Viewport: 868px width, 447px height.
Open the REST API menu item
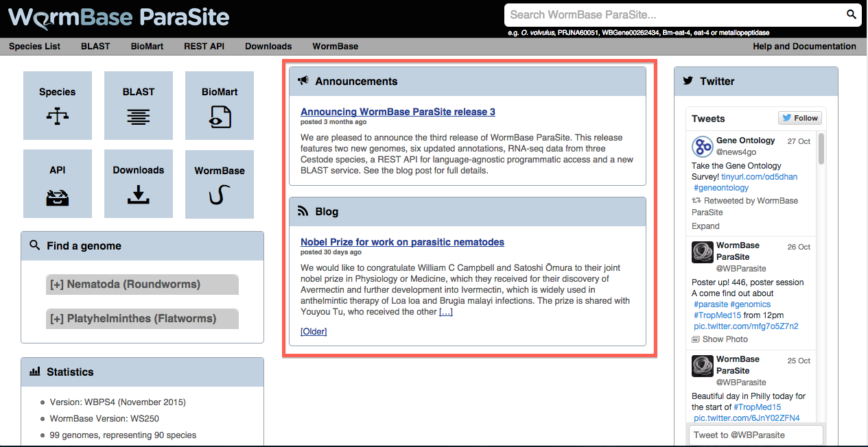click(x=204, y=47)
